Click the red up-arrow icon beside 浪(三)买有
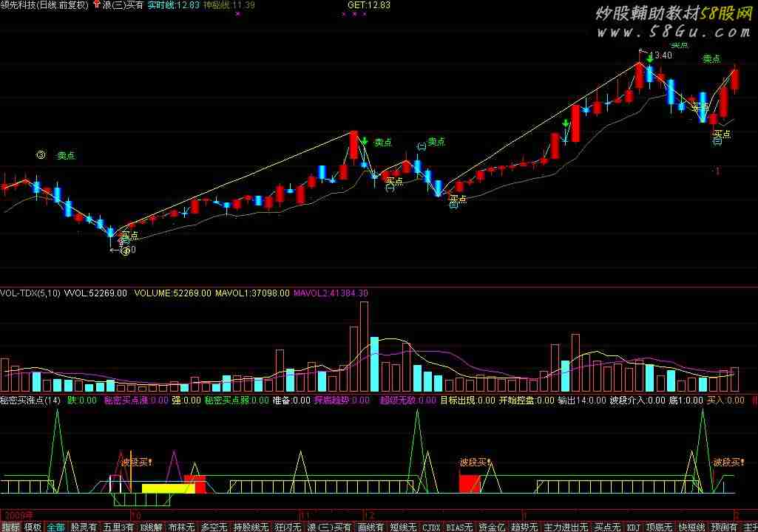 pyautogui.click(x=98, y=4)
